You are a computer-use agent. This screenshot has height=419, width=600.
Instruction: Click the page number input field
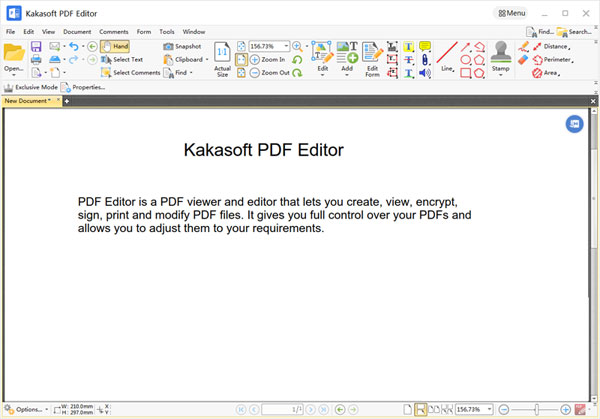[282, 409]
